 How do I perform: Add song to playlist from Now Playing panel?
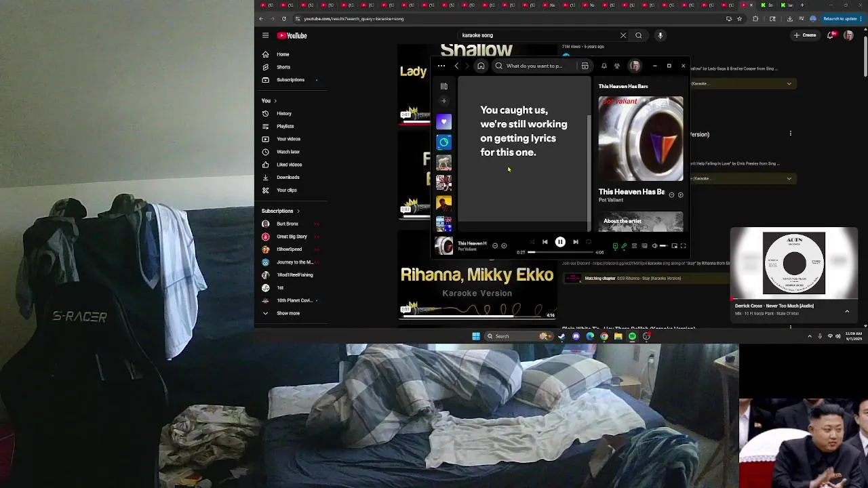[680, 195]
